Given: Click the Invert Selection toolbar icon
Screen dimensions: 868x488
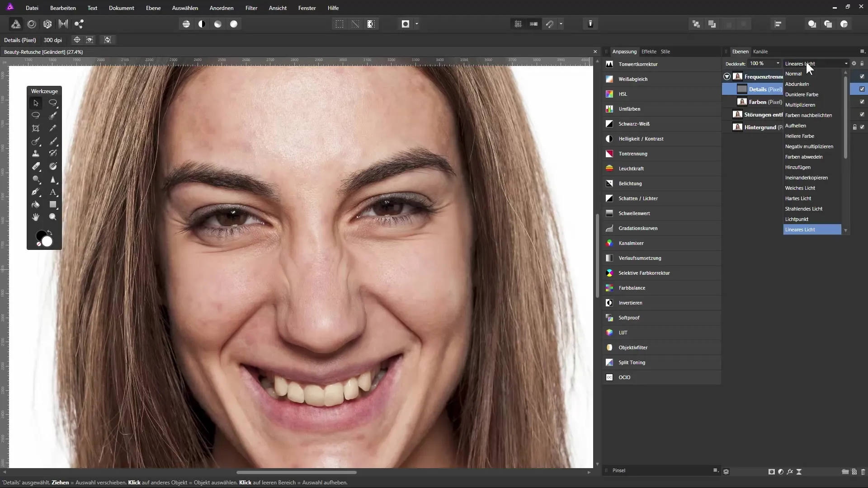Looking at the screenshot, I should point(371,24).
